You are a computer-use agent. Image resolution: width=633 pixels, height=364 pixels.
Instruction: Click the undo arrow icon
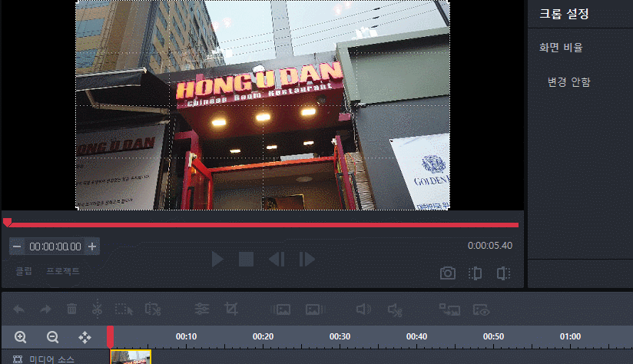point(19,309)
